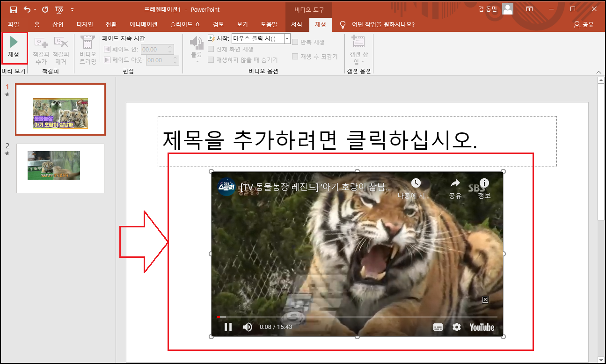Click the Remove Bookmark icon
606x364 pixels.
61,44
